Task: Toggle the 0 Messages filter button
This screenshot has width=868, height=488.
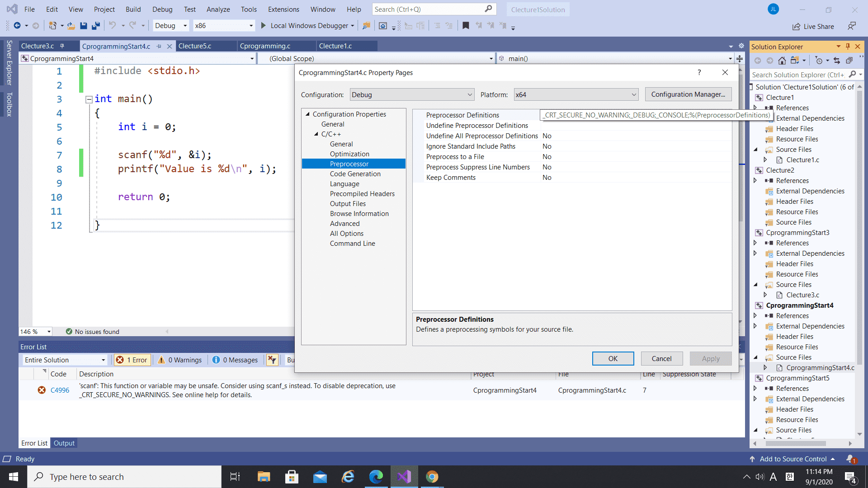Action: click(235, 360)
